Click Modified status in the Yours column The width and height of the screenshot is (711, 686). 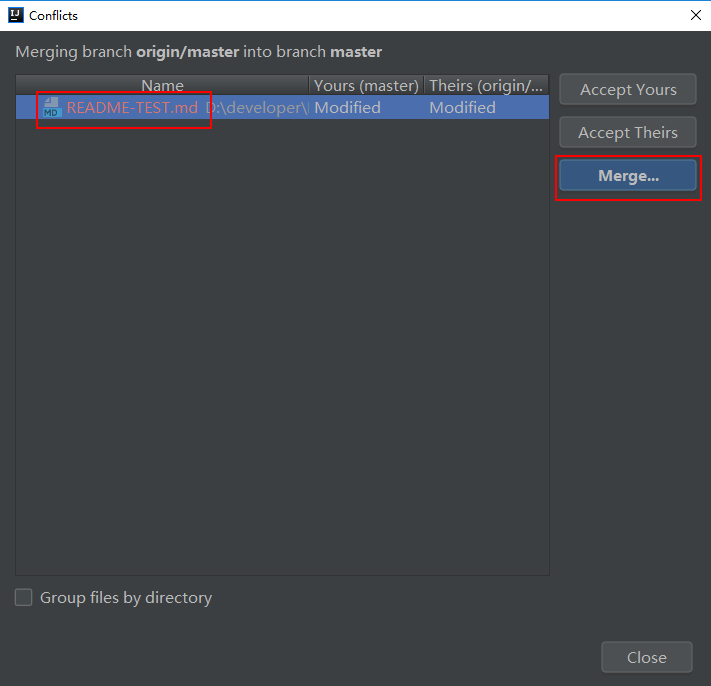[347, 107]
